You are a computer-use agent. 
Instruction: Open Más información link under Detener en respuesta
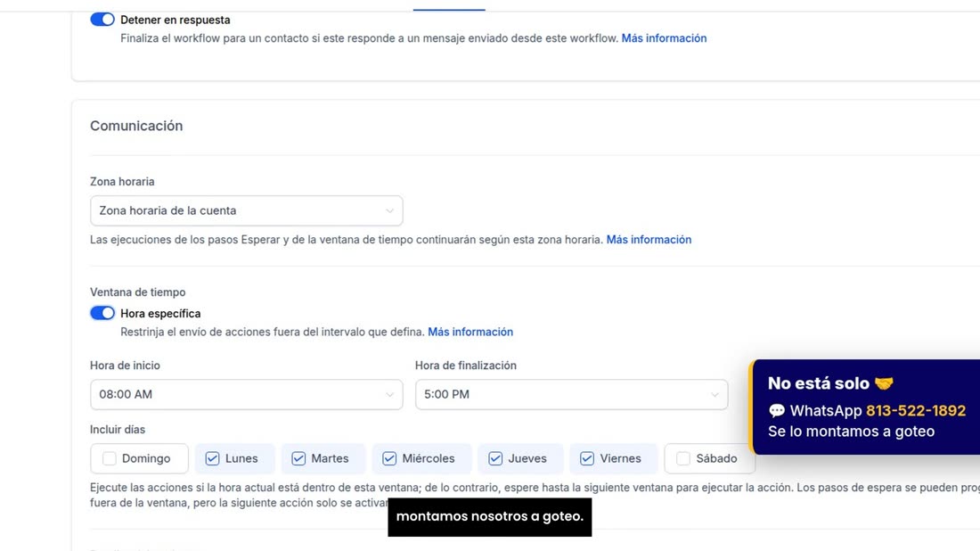664,38
